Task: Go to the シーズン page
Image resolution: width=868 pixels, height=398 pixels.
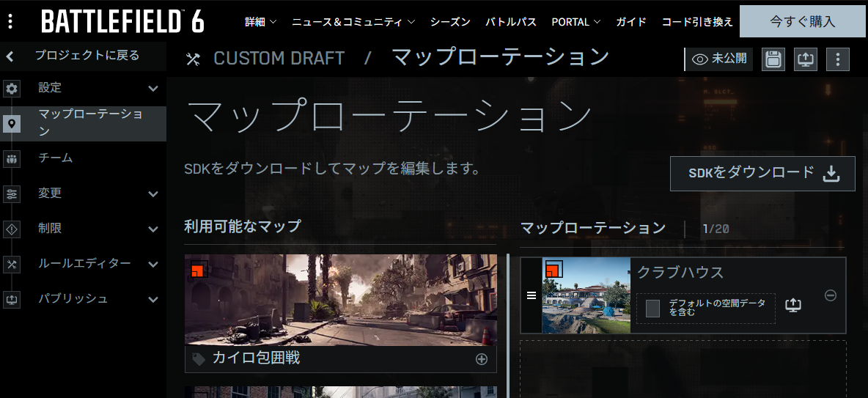Action: click(x=450, y=22)
